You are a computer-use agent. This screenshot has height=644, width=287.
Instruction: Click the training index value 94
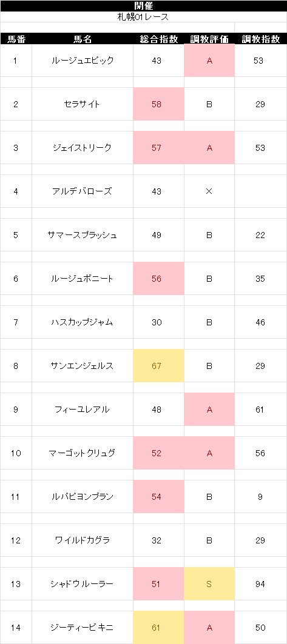click(x=261, y=584)
